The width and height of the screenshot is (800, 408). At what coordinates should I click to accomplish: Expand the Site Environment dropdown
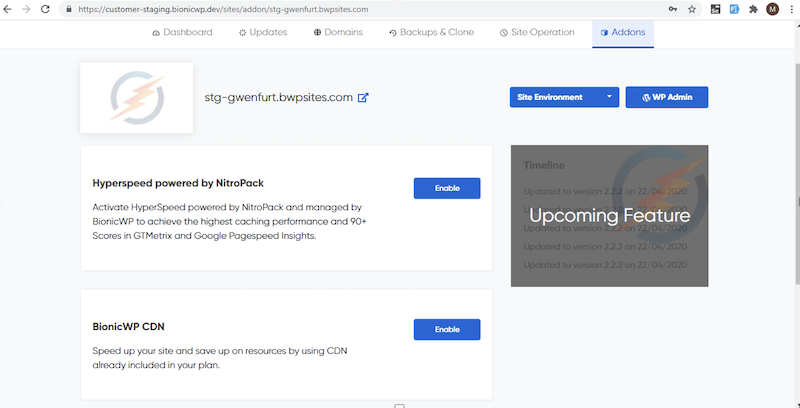(x=564, y=97)
